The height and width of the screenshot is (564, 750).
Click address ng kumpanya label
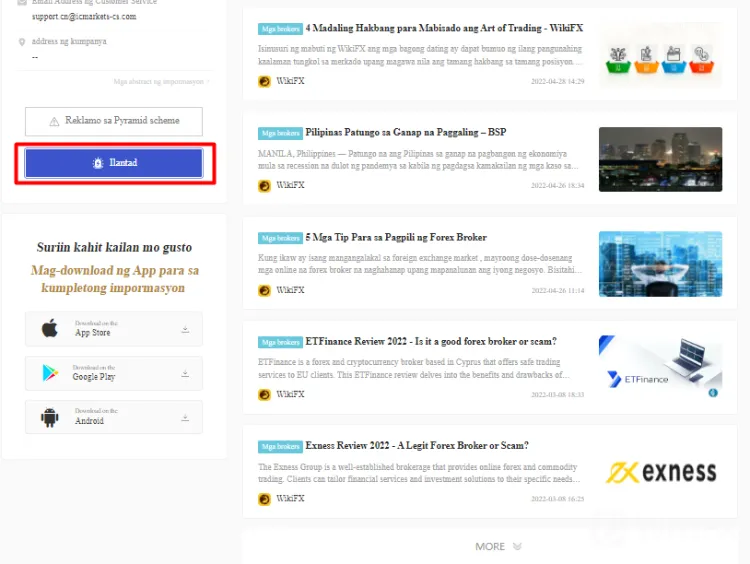(x=69, y=42)
